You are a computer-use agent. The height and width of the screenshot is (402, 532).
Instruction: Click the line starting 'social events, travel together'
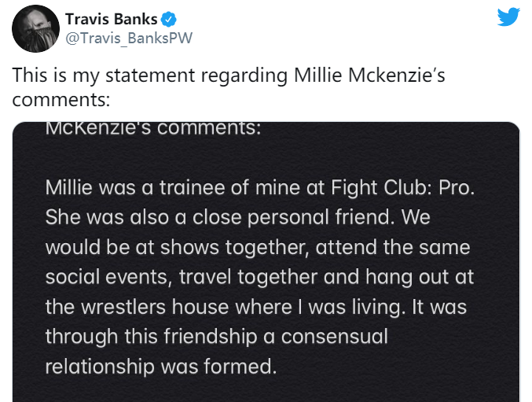[x=259, y=277]
